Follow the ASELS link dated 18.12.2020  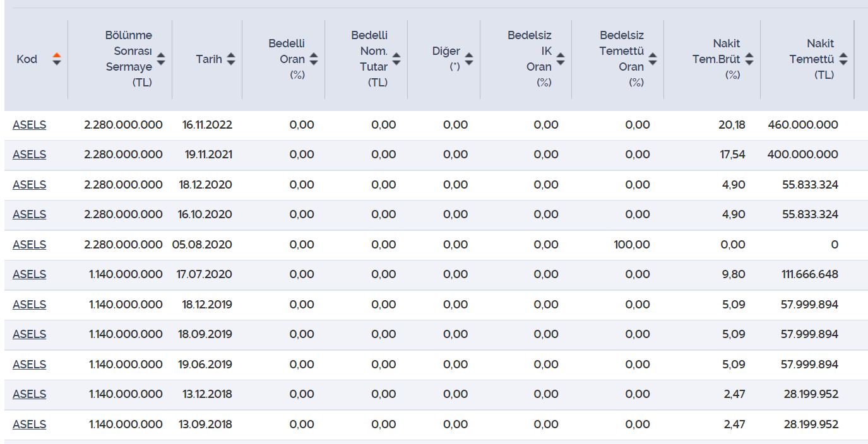tap(30, 185)
